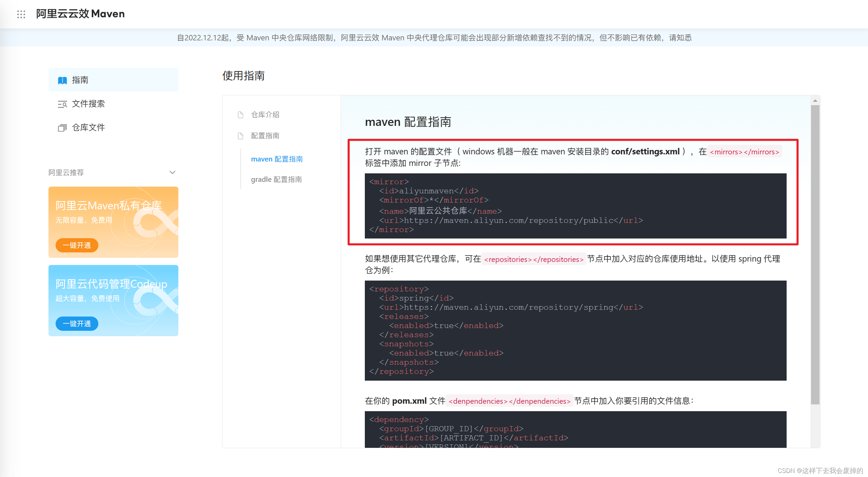Image resolution: width=868 pixels, height=477 pixels.
Task: Select 文件搜索 in the sidebar
Action: click(x=89, y=104)
